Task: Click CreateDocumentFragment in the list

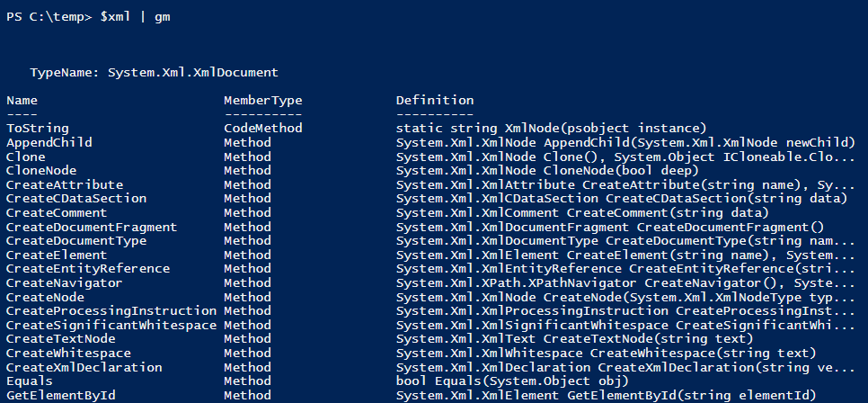Action: (x=92, y=228)
